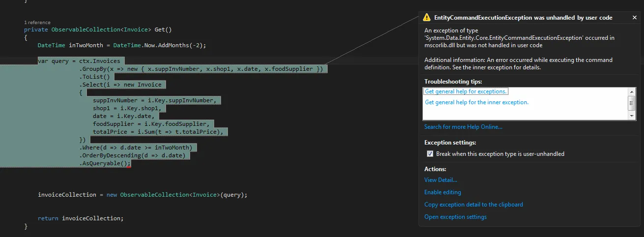Click invoiceCollection in the return statement
Viewport: 644px width, 237px height.
click(92, 218)
